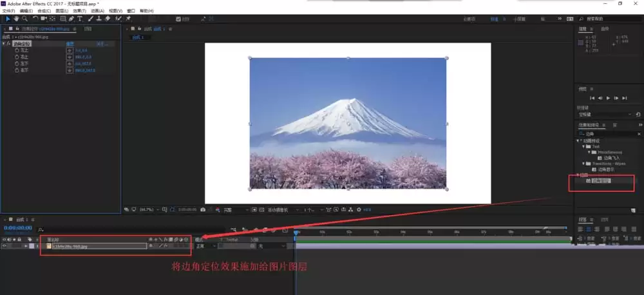Open the 正常 blending mode dropdown

click(x=205, y=246)
